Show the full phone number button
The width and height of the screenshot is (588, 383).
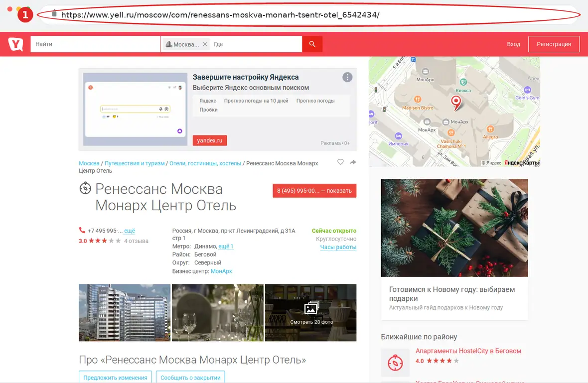314,191
